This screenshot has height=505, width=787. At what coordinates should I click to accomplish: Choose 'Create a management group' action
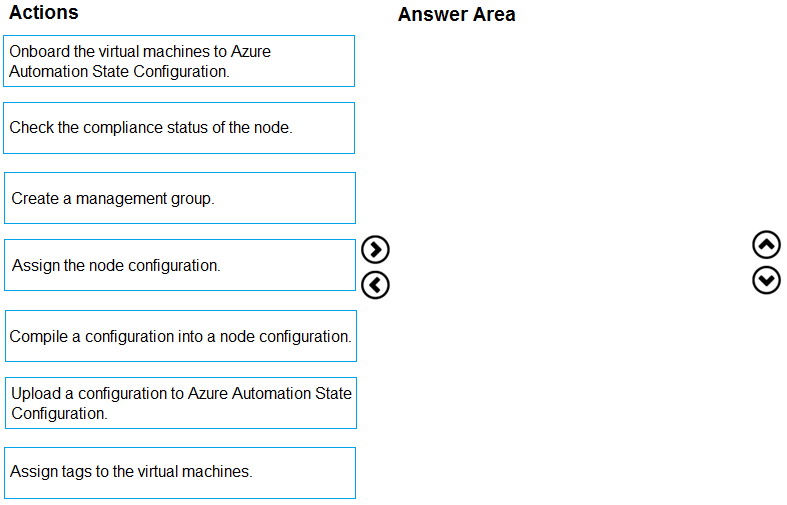click(179, 198)
